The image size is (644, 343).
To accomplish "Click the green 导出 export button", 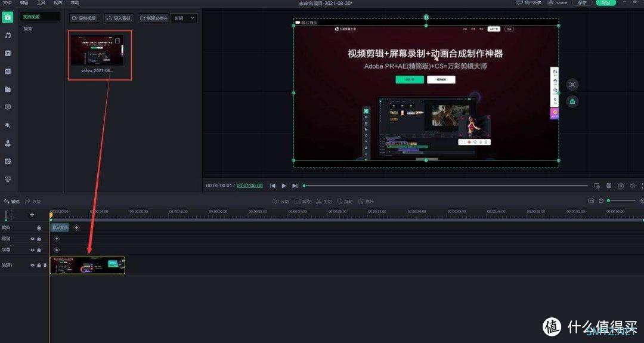I will pos(606,3).
